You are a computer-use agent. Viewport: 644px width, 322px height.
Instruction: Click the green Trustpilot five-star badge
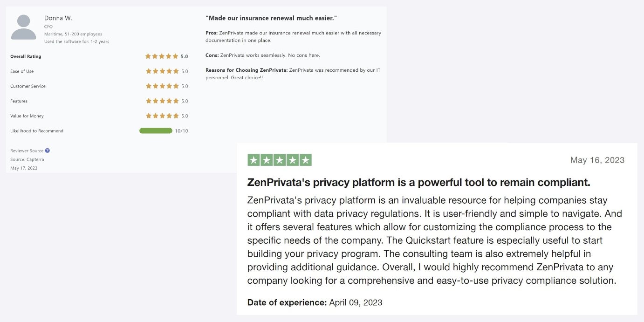coord(279,160)
